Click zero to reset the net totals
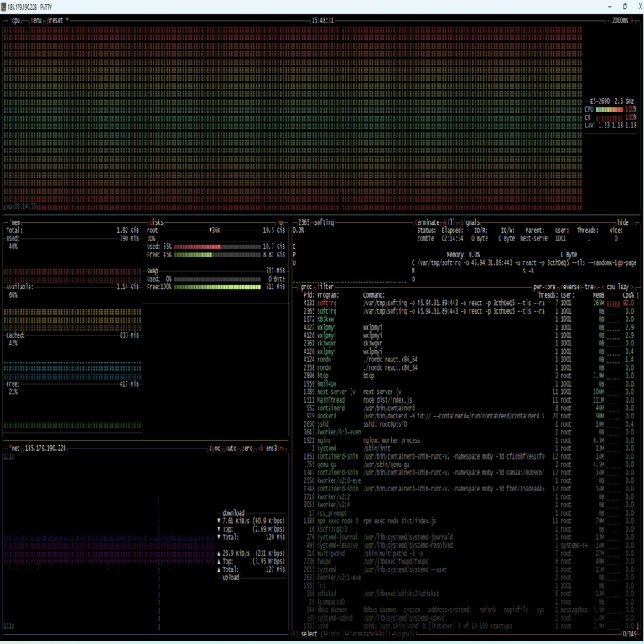 [248, 449]
